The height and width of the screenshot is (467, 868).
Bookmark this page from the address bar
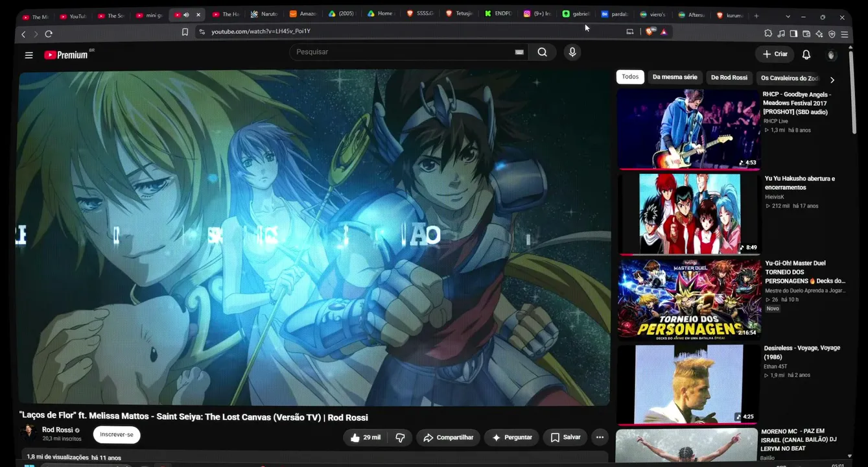pos(185,32)
